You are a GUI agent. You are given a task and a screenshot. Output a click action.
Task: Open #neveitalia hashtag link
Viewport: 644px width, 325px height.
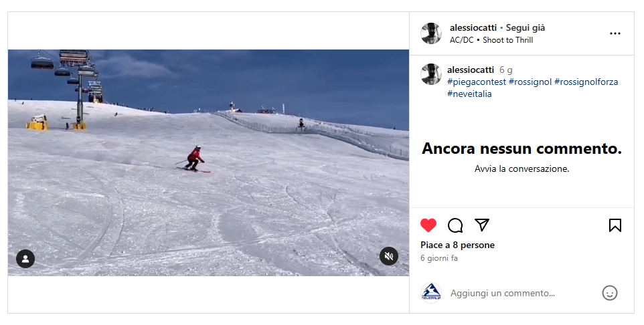469,94
